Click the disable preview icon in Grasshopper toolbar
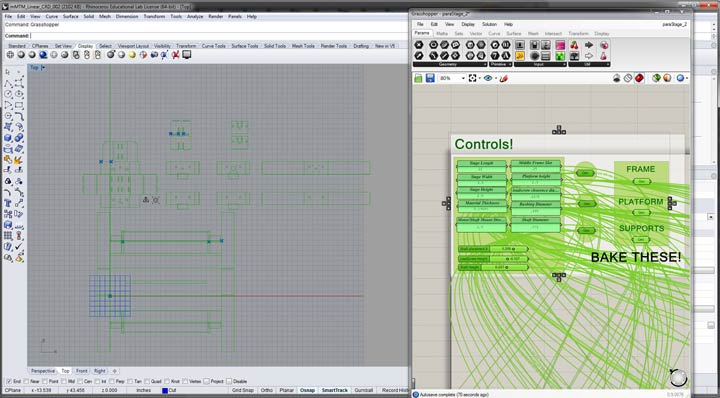Screen dimensions: 720x398 [628, 78]
